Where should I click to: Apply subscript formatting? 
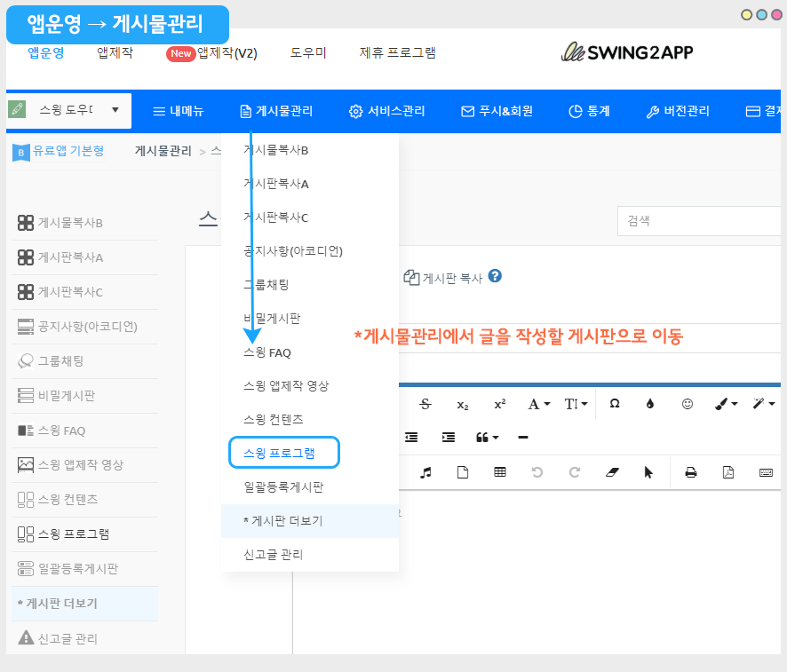pyautogui.click(x=463, y=404)
